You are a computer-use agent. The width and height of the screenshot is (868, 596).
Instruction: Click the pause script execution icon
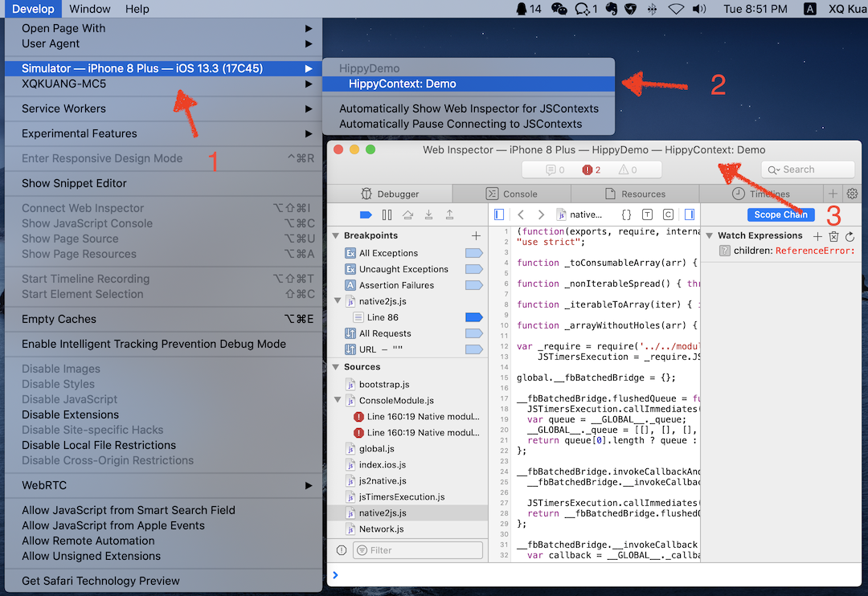pyautogui.click(x=387, y=214)
